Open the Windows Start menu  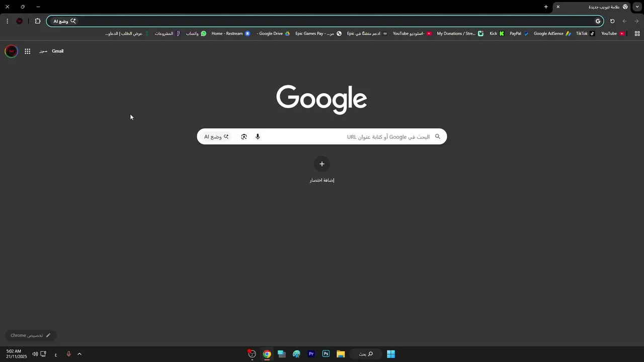pyautogui.click(x=391, y=354)
